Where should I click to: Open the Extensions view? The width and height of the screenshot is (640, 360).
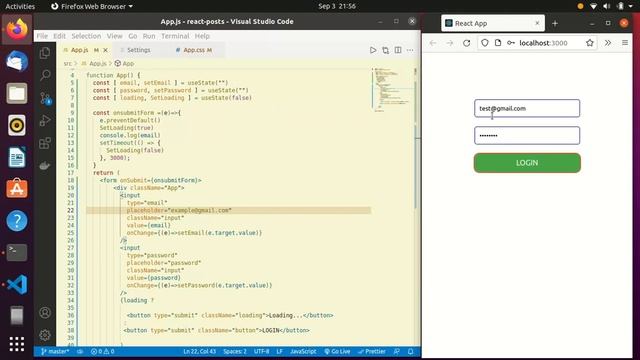[x=45, y=143]
